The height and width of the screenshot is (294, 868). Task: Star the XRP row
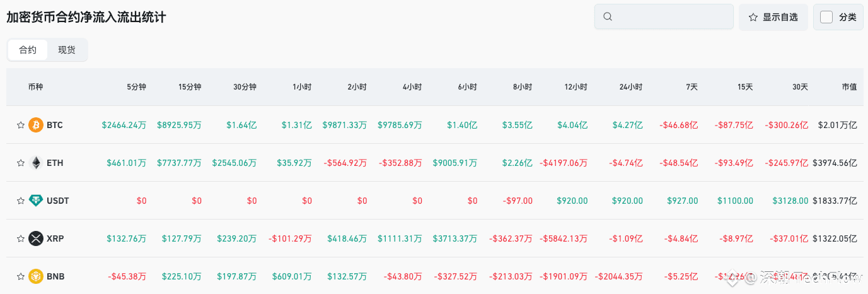(21, 239)
